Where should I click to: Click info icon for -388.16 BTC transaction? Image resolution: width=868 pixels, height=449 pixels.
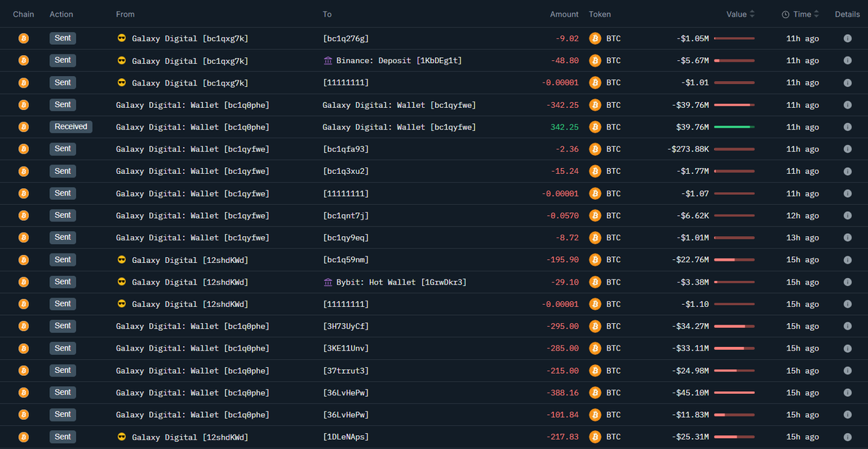pyautogui.click(x=847, y=393)
